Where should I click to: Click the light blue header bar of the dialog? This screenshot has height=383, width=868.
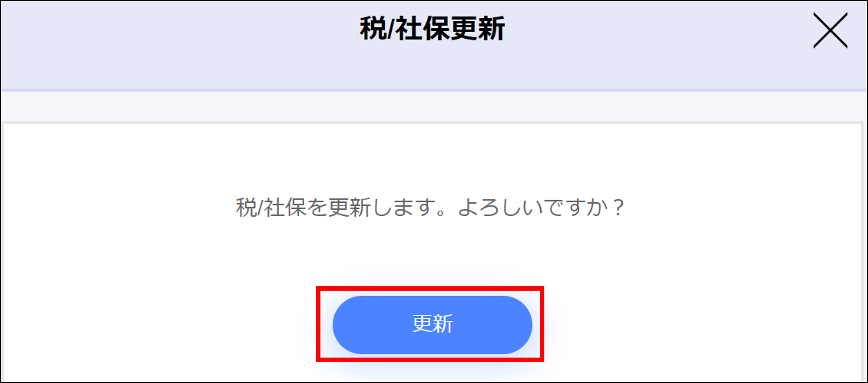pos(434,46)
